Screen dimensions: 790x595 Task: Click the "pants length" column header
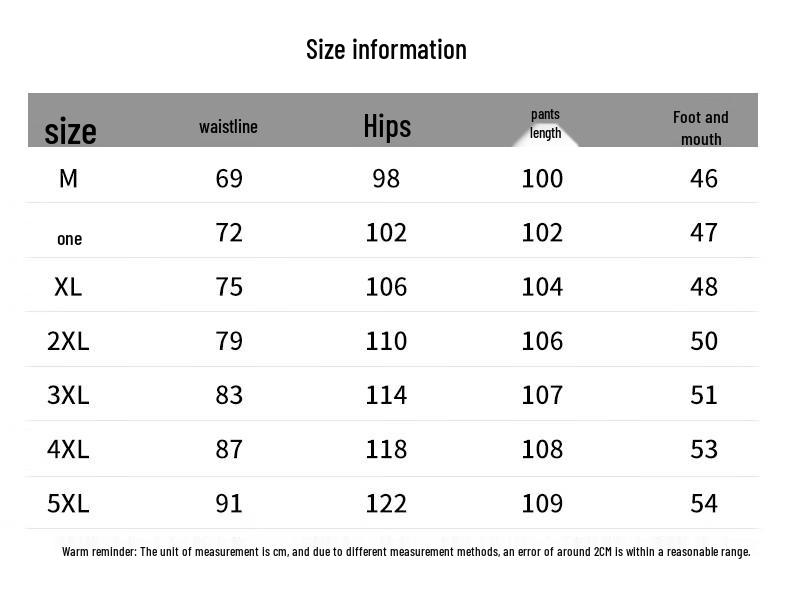[545, 124]
